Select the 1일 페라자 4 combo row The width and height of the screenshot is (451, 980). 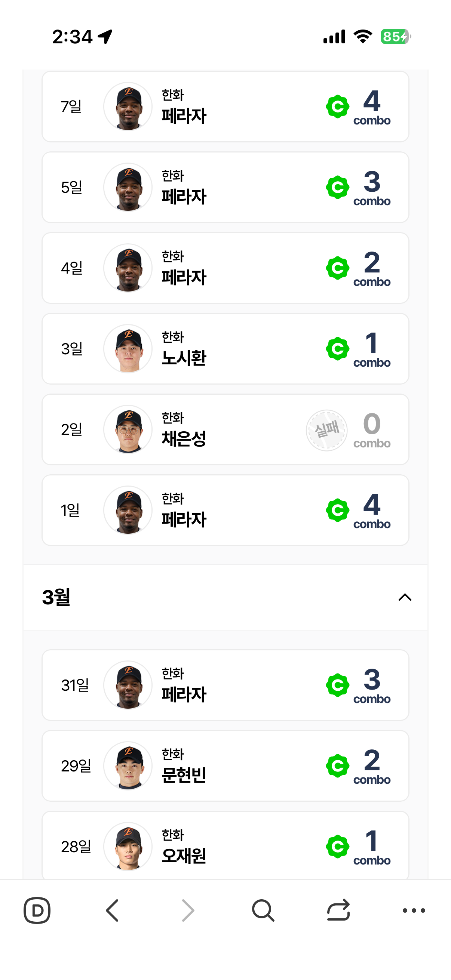click(x=225, y=510)
